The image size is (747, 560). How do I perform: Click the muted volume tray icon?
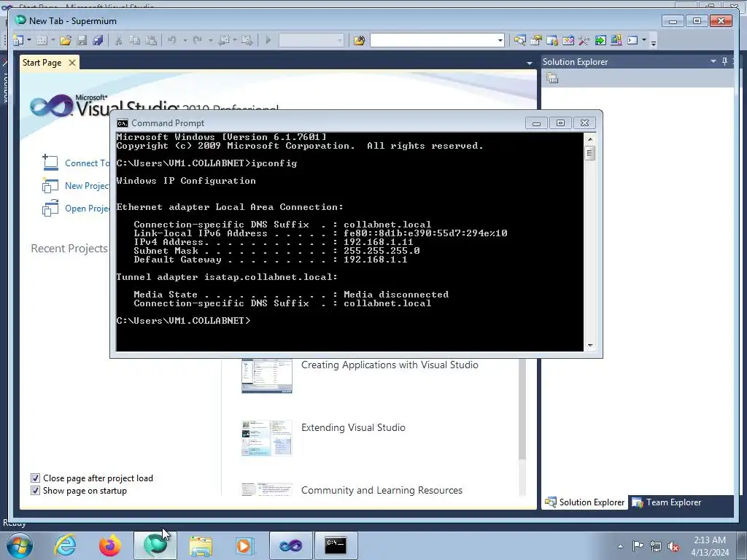(x=673, y=546)
